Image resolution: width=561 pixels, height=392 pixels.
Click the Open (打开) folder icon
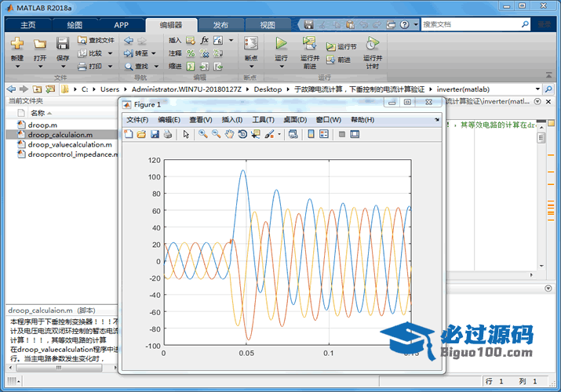coord(40,44)
